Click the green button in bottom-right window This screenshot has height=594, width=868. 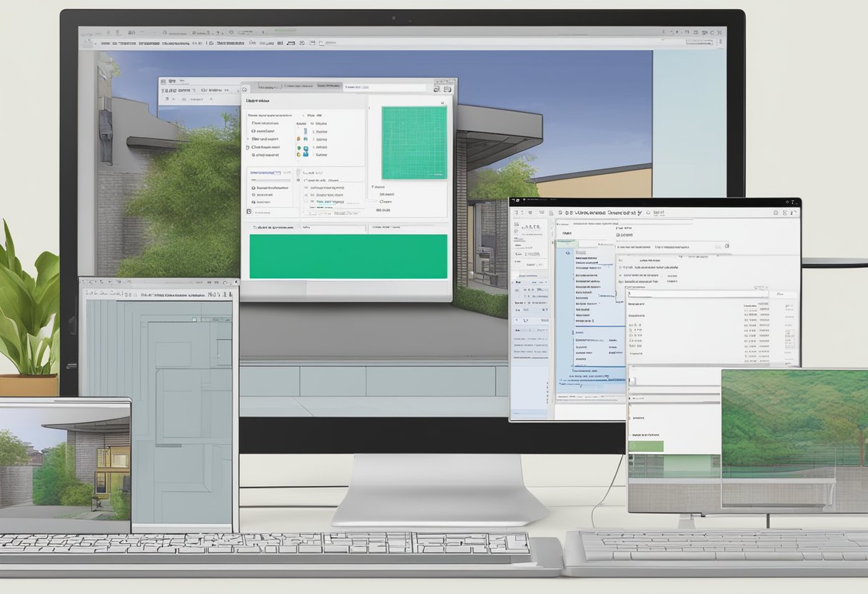tap(646, 446)
